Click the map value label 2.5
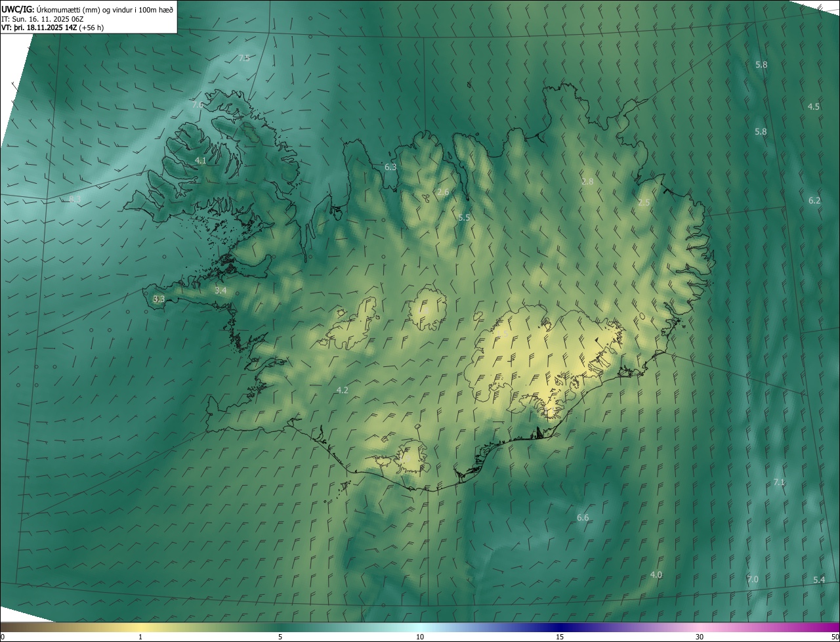Image resolution: width=840 pixels, height=642 pixels. coord(644,202)
